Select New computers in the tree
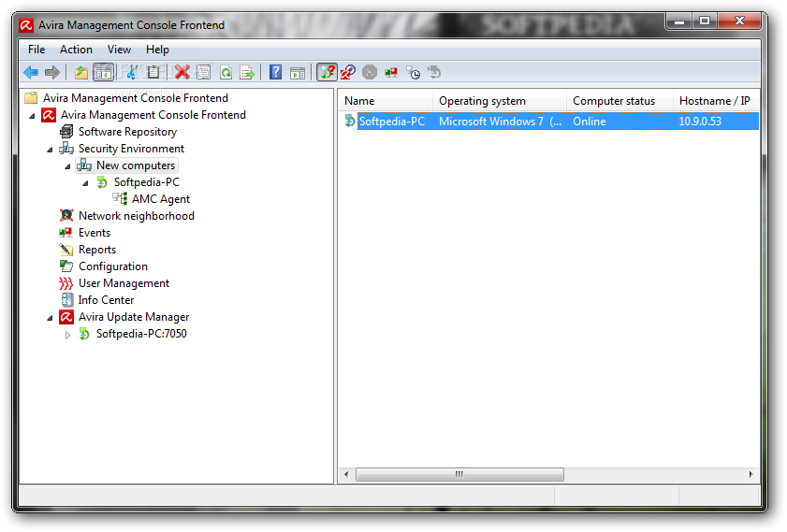 tap(136, 165)
